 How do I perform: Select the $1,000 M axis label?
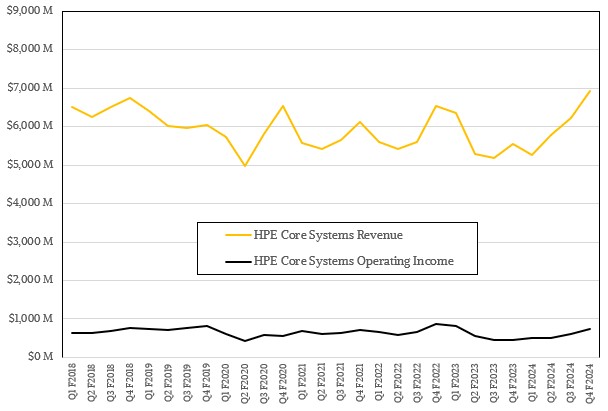pyautogui.click(x=31, y=318)
